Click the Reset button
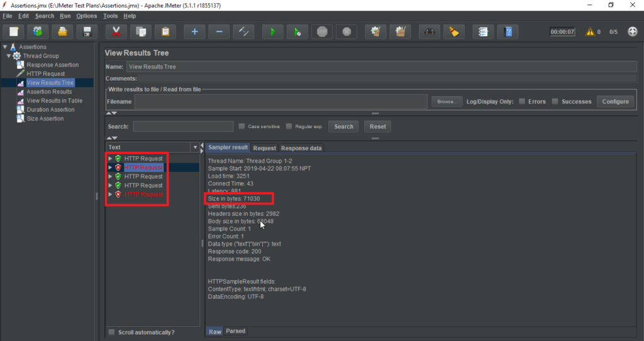The height and width of the screenshot is (341, 644). 377,126
